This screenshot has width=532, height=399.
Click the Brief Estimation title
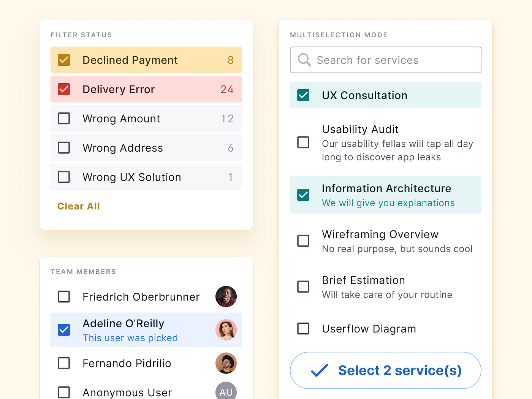coord(364,280)
